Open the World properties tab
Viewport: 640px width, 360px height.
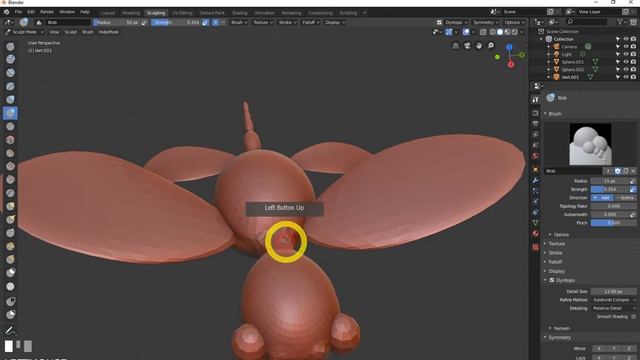pyautogui.click(x=536, y=156)
